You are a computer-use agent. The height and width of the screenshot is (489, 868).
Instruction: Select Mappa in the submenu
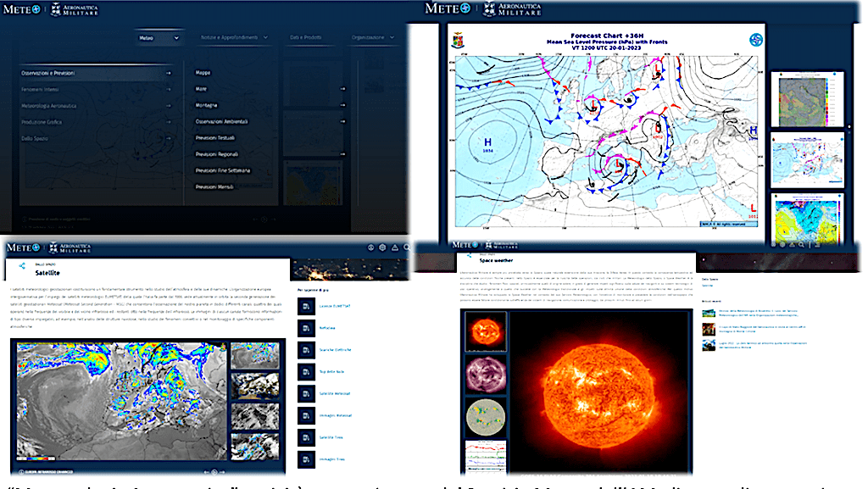pyautogui.click(x=203, y=73)
